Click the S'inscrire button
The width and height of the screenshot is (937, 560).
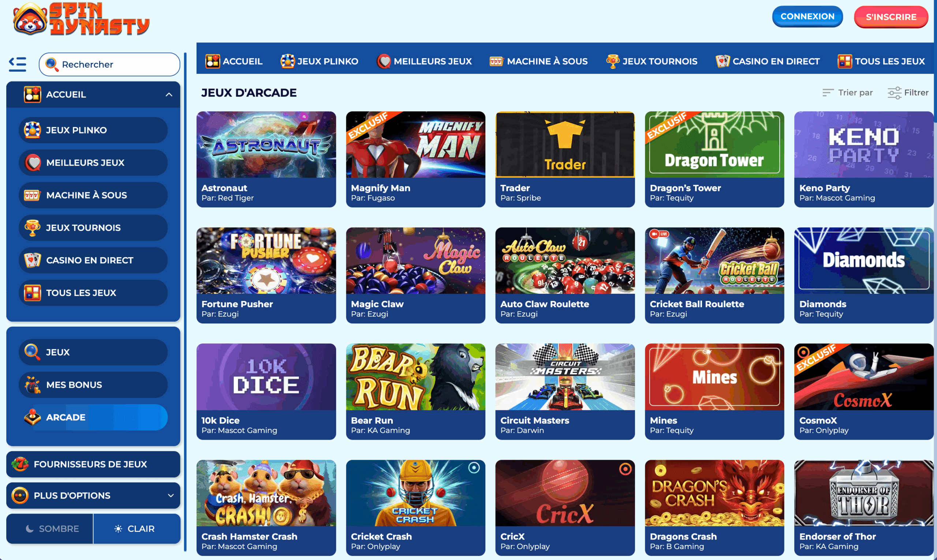click(891, 16)
